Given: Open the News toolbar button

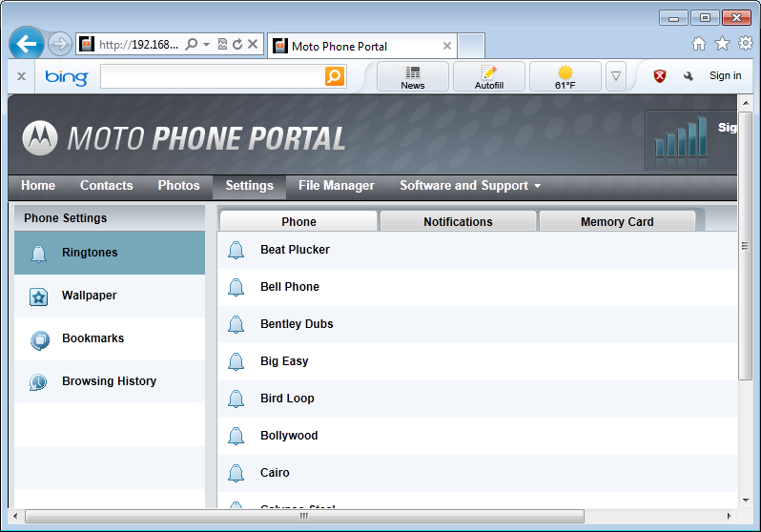Looking at the screenshot, I should [413, 76].
